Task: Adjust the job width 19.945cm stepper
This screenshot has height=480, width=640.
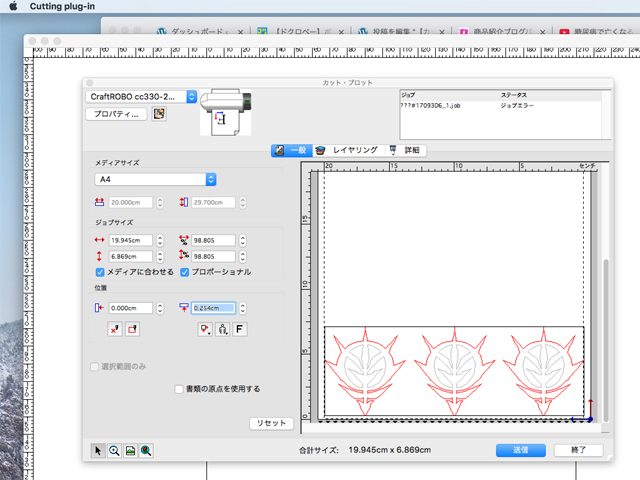Action: coord(160,240)
